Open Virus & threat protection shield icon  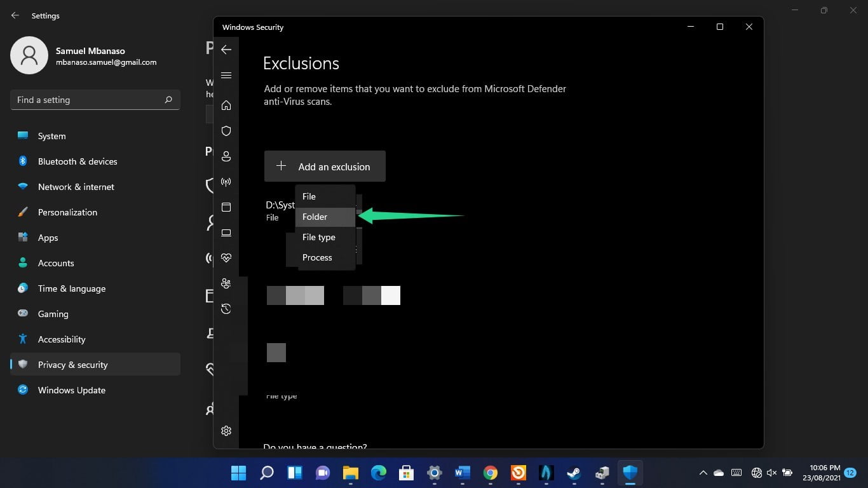point(226,131)
